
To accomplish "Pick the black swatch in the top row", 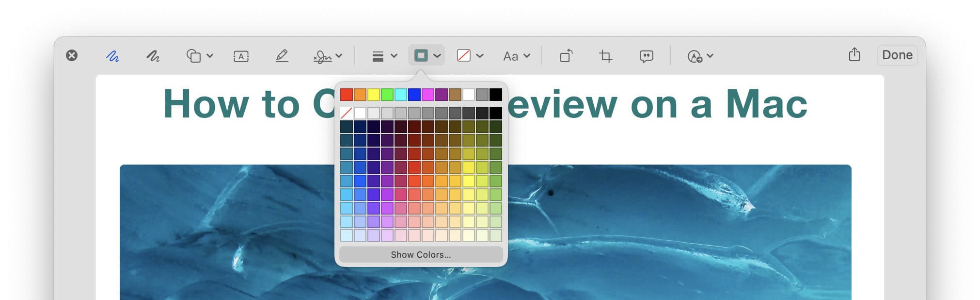I will click(496, 94).
